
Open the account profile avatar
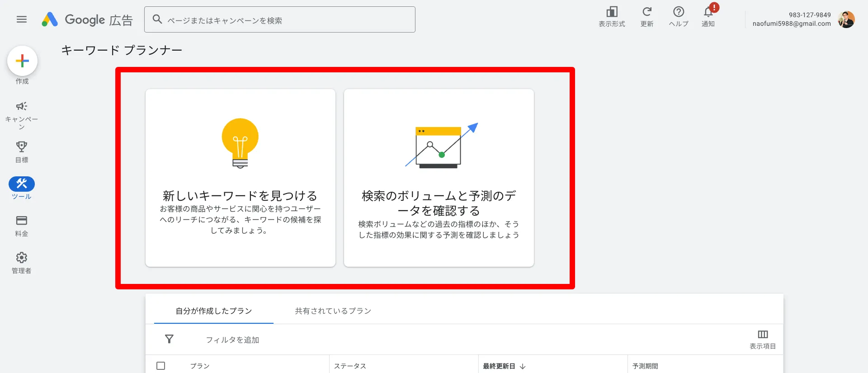846,19
